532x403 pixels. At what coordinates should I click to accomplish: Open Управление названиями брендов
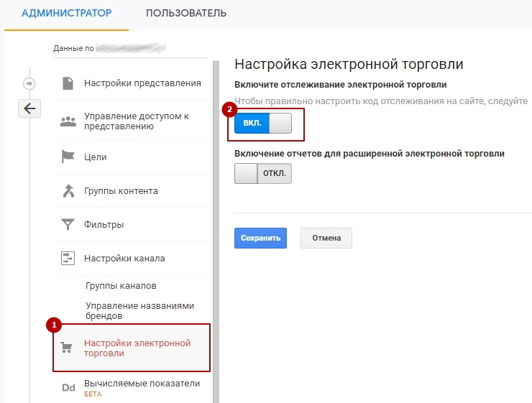pos(139,310)
